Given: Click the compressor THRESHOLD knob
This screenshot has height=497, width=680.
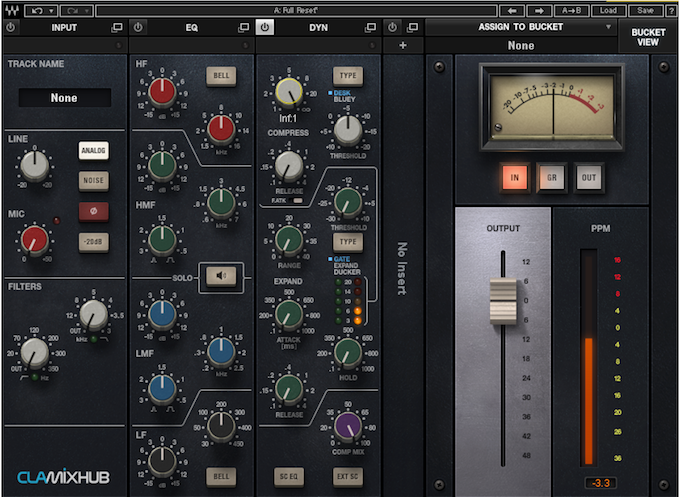Looking at the screenshot, I should click(348, 130).
